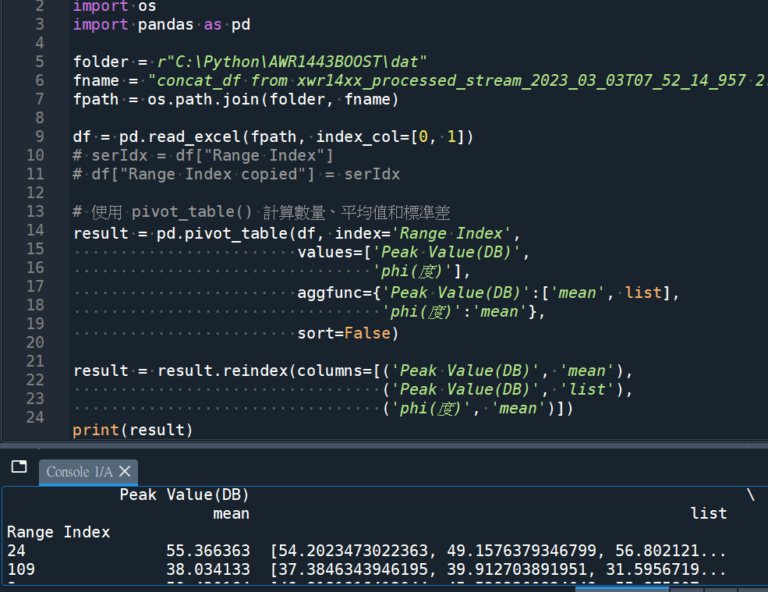Image resolution: width=768 pixels, height=592 pixels.
Task: Click the 'Range Index' header in console output
Action: (58, 532)
